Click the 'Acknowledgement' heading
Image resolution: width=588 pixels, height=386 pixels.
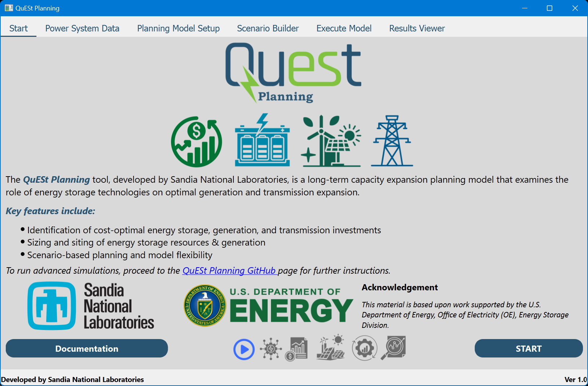400,287
